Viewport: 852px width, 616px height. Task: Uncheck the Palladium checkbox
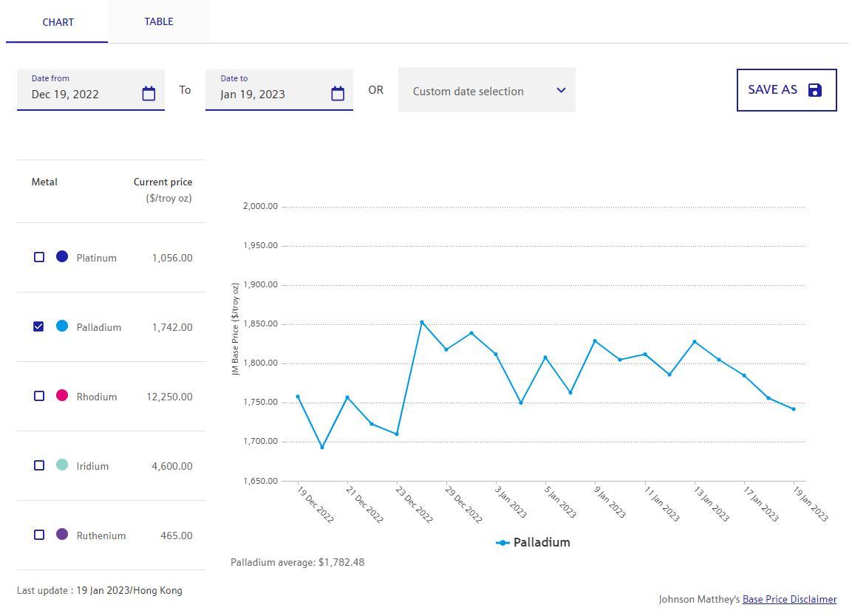(x=39, y=326)
